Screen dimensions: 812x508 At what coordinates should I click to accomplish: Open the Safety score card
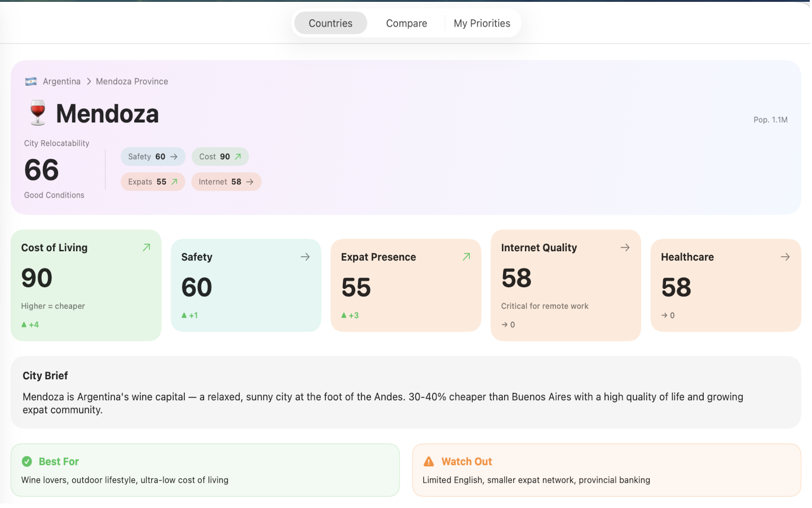[246, 285]
